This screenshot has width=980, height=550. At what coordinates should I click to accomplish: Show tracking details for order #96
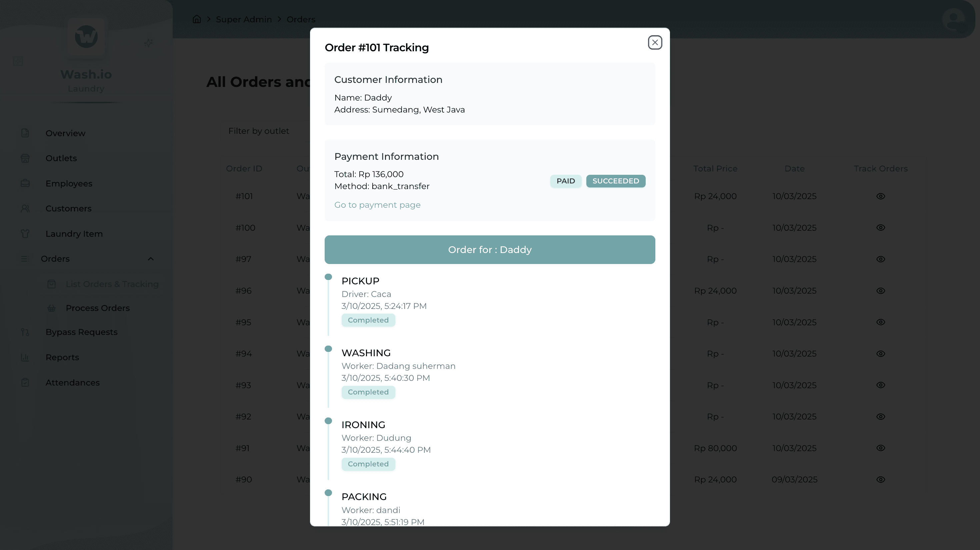(x=881, y=290)
